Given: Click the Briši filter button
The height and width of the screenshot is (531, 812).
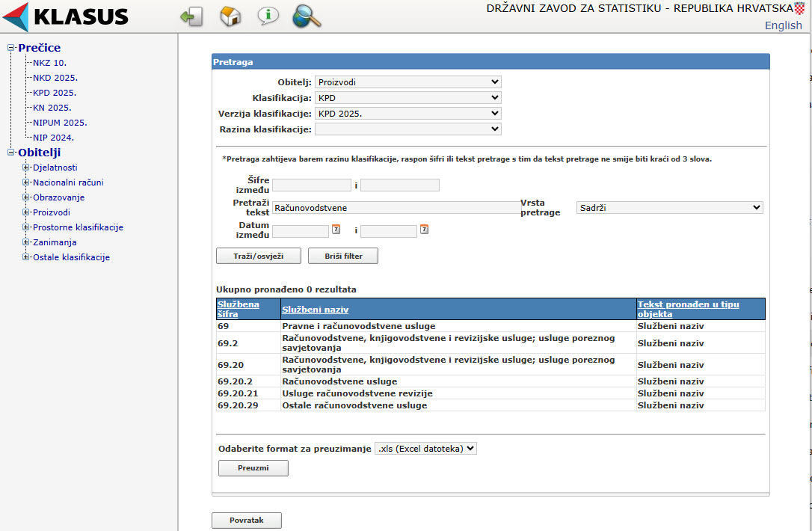Looking at the screenshot, I should pos(342,256).
